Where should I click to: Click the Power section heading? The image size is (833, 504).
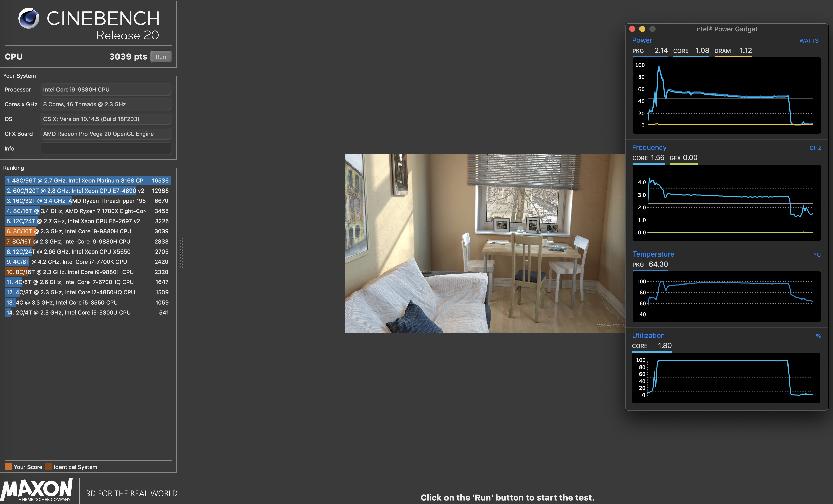642,40
